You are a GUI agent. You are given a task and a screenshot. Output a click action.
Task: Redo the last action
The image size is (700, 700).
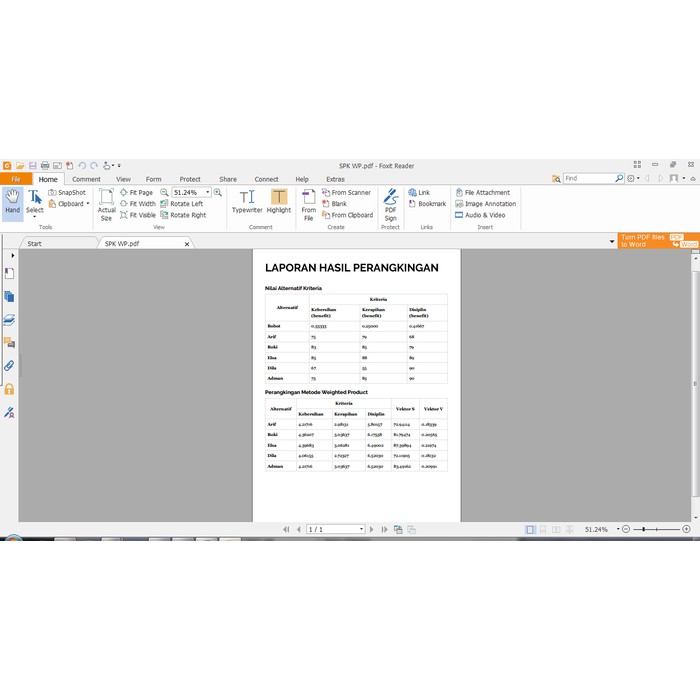click(x=94, y=166)
